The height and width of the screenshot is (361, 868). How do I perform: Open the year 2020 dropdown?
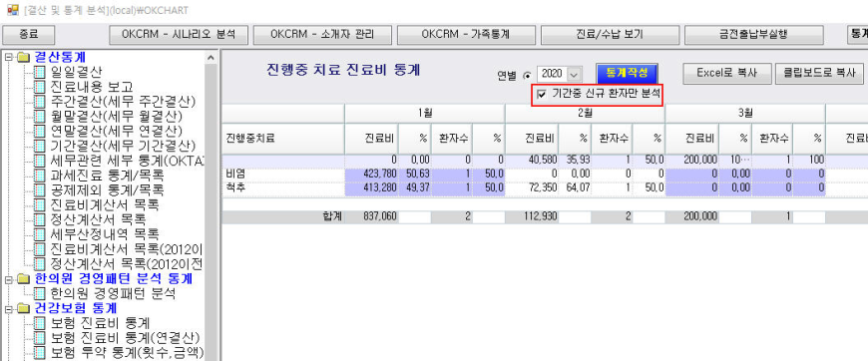coord(575,74)
